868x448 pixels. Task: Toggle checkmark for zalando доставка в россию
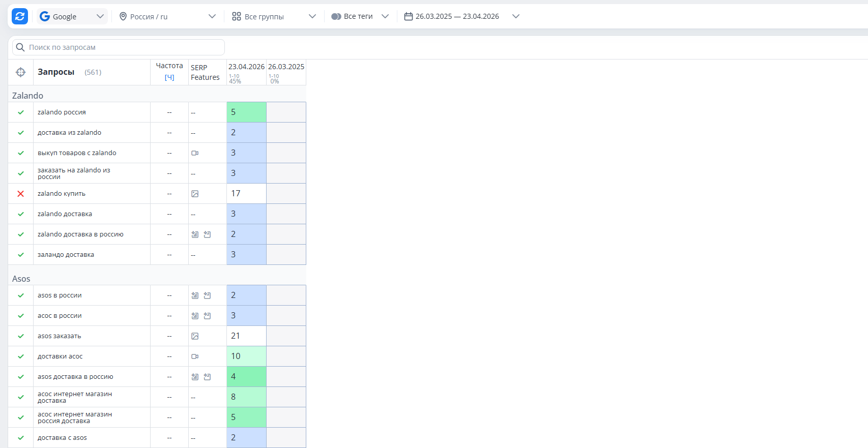coord(21,234)
